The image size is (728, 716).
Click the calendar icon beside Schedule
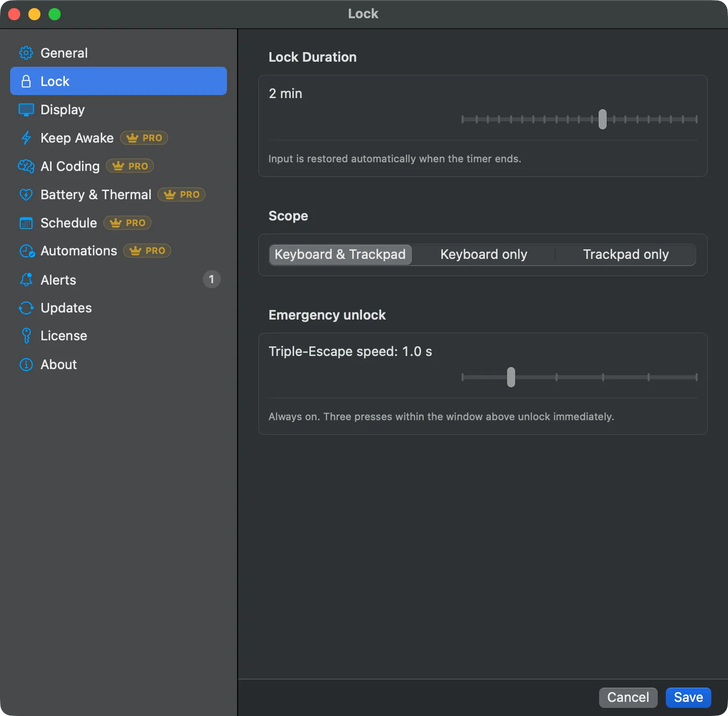pyautogui.click(x=26, y=223)
